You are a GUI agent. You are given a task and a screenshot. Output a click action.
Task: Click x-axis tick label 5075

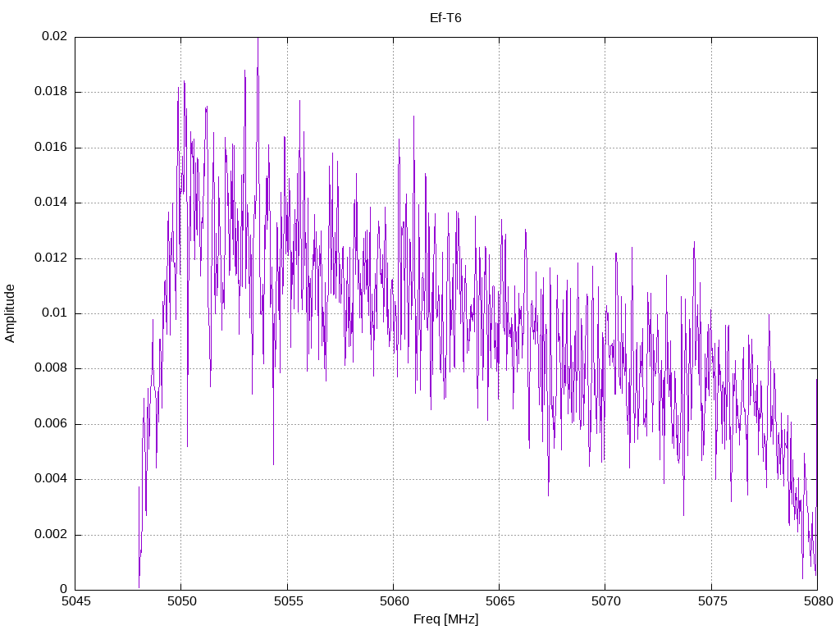713,601
